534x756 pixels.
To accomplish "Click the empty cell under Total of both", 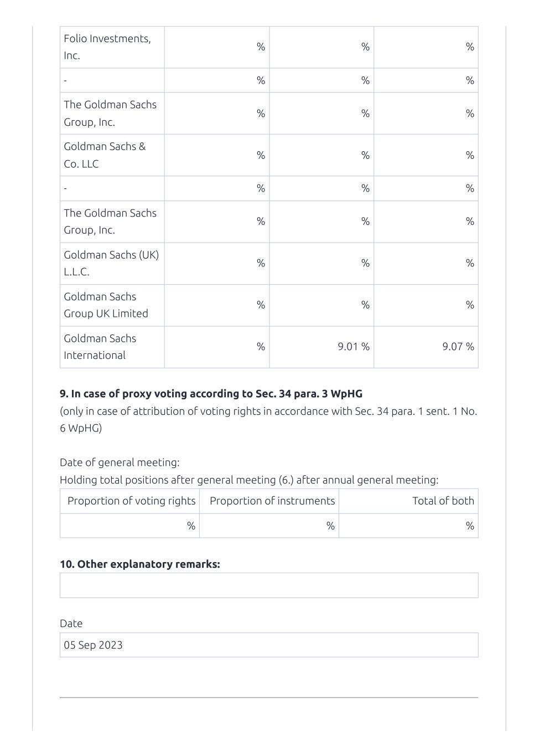I will click(x=409, y=526).
